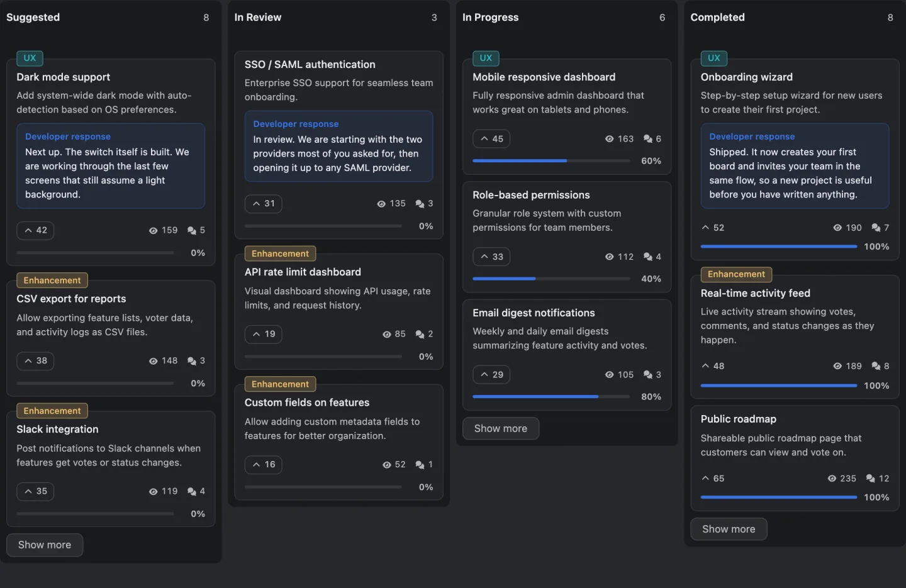Click the 60% progress bar on Mobile dashboard
Screen dimensions: 906x588
click(x=551, y=161)
